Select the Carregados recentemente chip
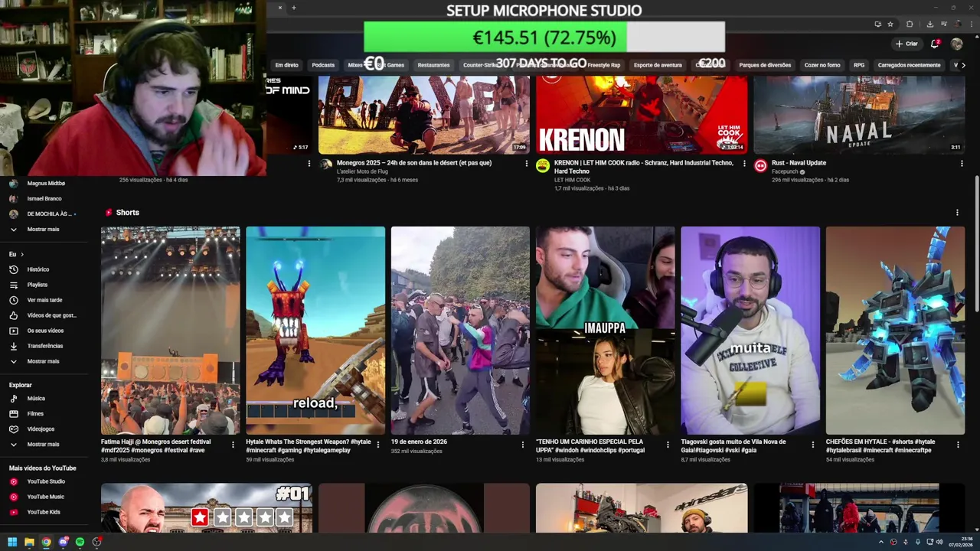The image size is (980, 551). point(909,65)
